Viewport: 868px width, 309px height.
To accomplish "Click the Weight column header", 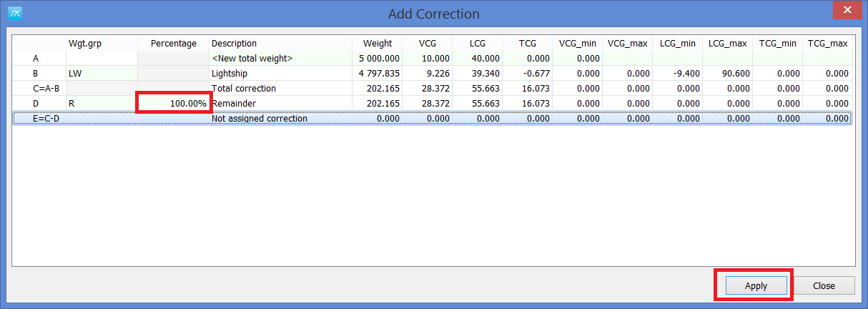I will (x=377, y=44).
